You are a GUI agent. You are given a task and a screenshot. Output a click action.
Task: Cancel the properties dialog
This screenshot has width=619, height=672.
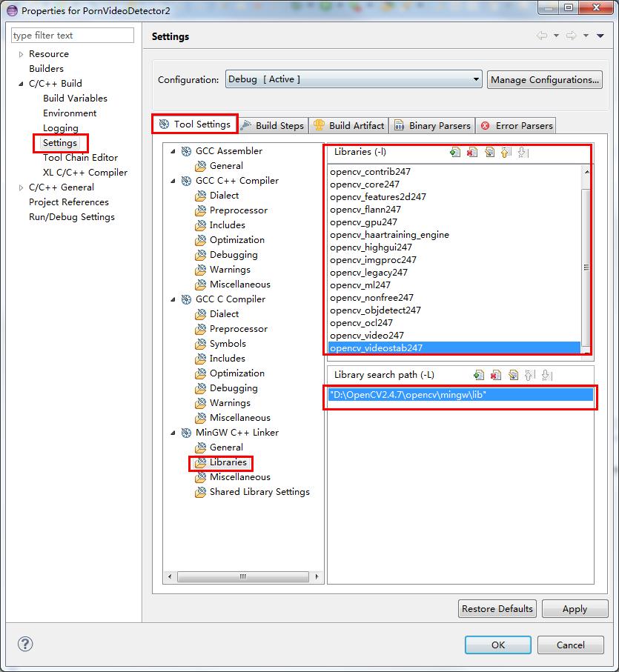(x=571, y=645)
